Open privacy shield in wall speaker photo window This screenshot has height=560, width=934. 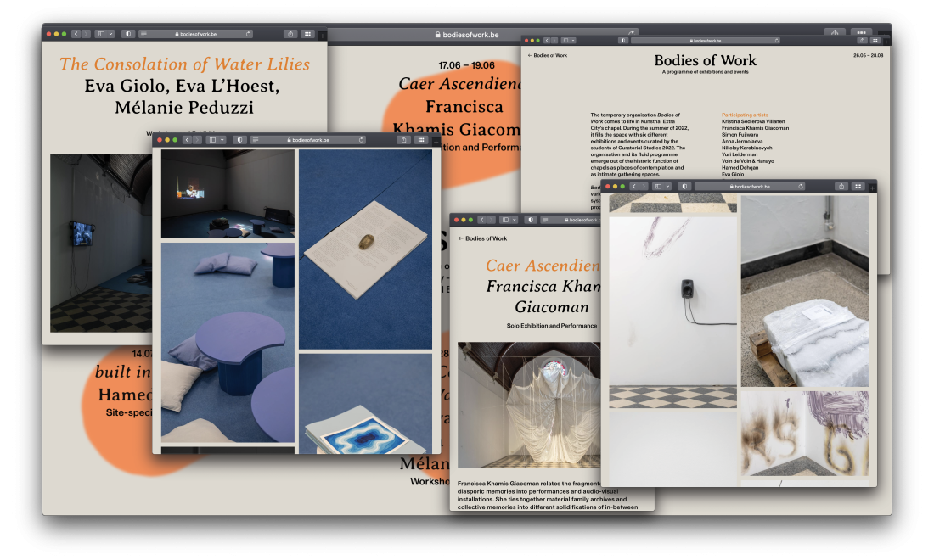coord(685,187)
